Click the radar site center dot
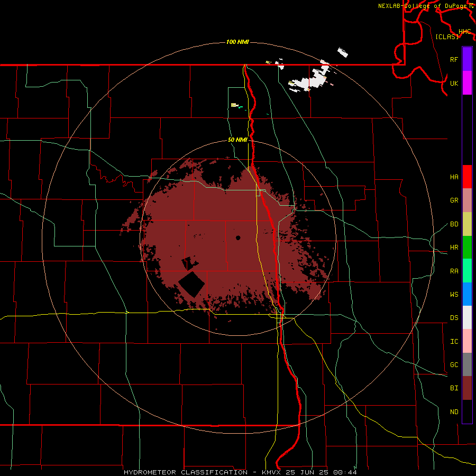The width and height of the screenshot is (476, 476). [x=238, y=237]
